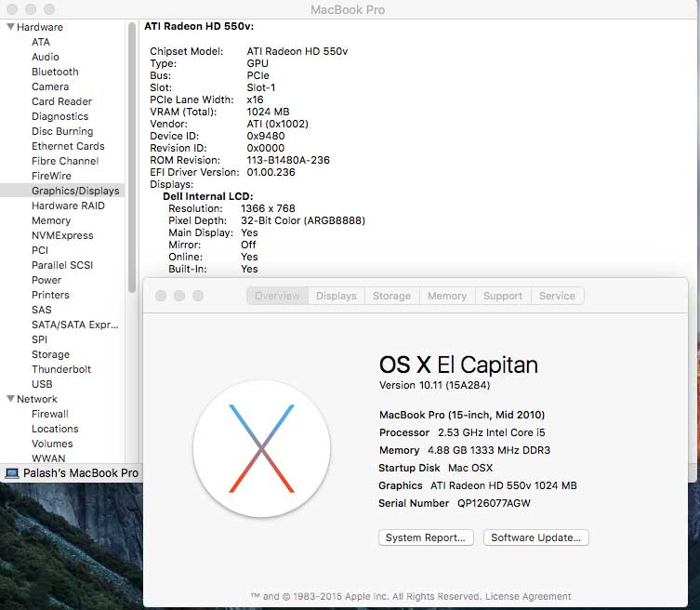The height and width of the screenshot is (610, 700).
Task: Click the MacBook Pro window title
Action: (348, 10)
